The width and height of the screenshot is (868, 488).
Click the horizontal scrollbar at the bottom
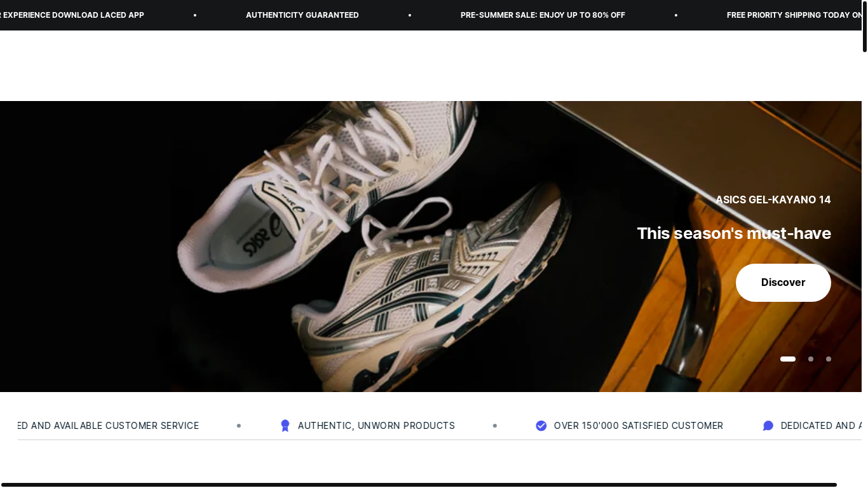[x=419, y=485]
